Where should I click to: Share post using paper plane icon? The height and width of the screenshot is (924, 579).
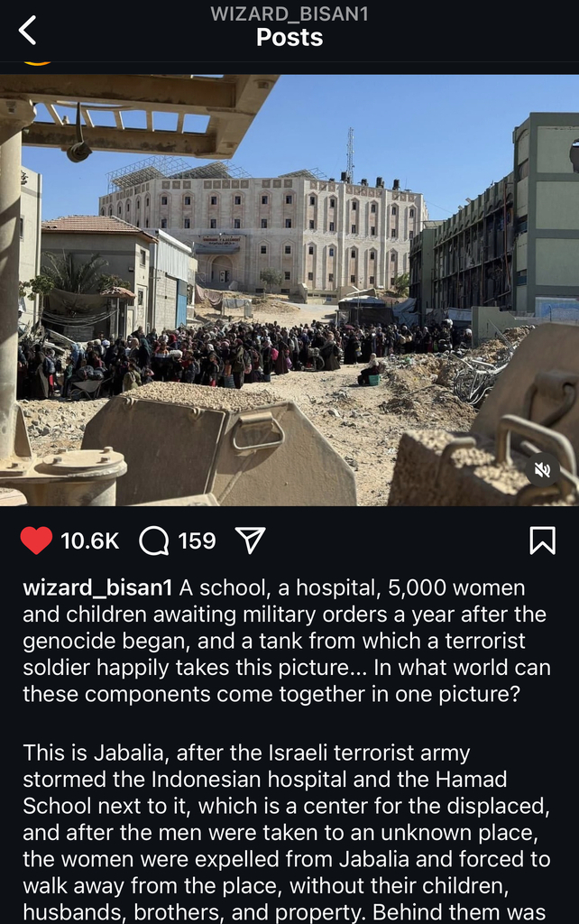click(x=251, y=540)
